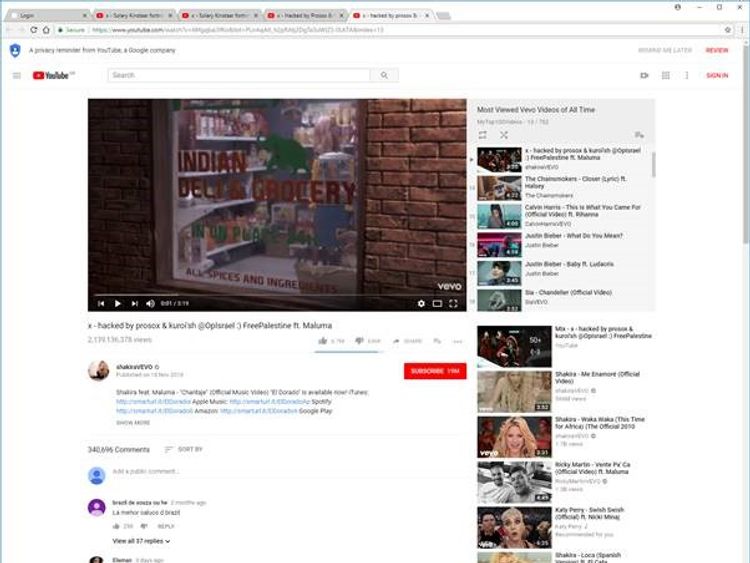This screenshot has width=750, height=563.
Task: Open the YouTube hamburger guide menu
Action: tap(17, 75)
